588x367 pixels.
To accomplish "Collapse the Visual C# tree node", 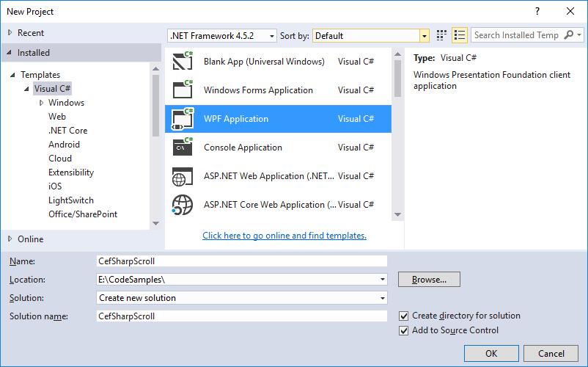I will tap(26, 89).
